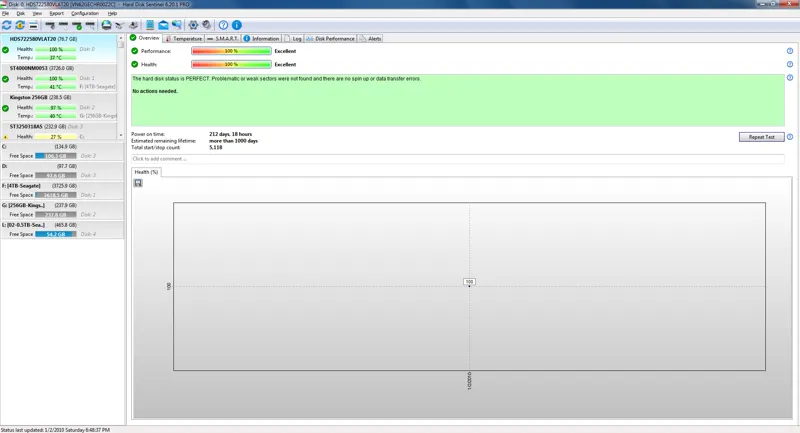800x433 pixels.
Task: Click the help icon on the Health row
Action: point(790,64)
